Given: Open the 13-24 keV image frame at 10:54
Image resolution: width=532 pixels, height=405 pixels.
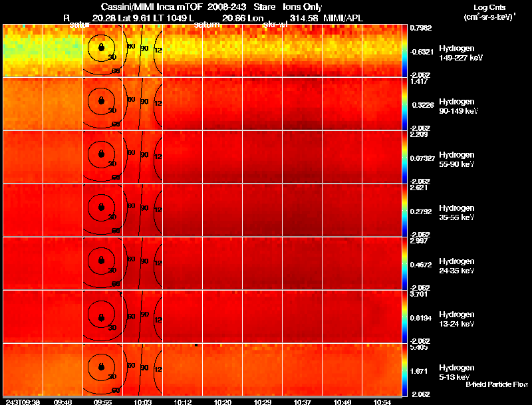Looking at the screenshot, I should coord(382,317).
